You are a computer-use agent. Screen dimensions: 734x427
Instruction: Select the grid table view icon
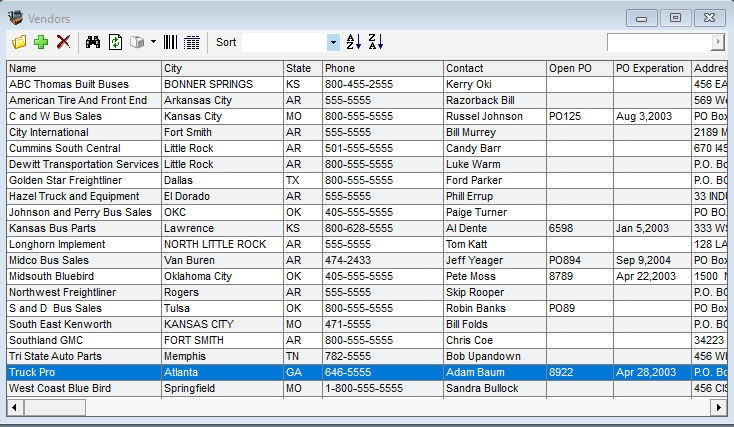click(191, 42)
